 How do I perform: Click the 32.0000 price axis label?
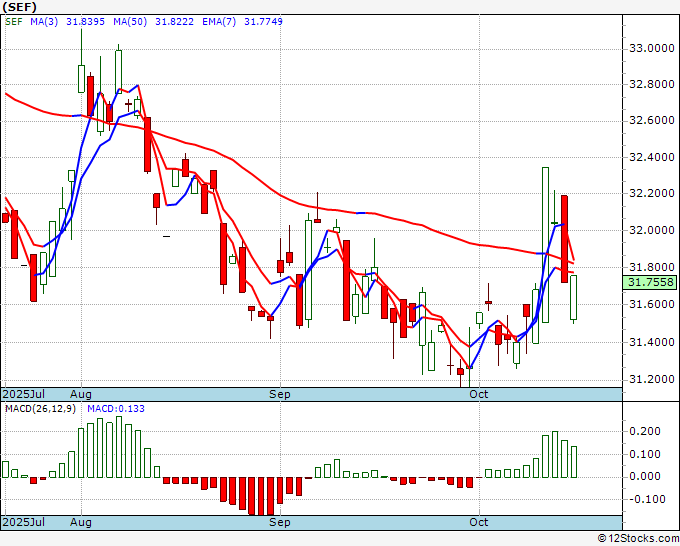[652, 230]
